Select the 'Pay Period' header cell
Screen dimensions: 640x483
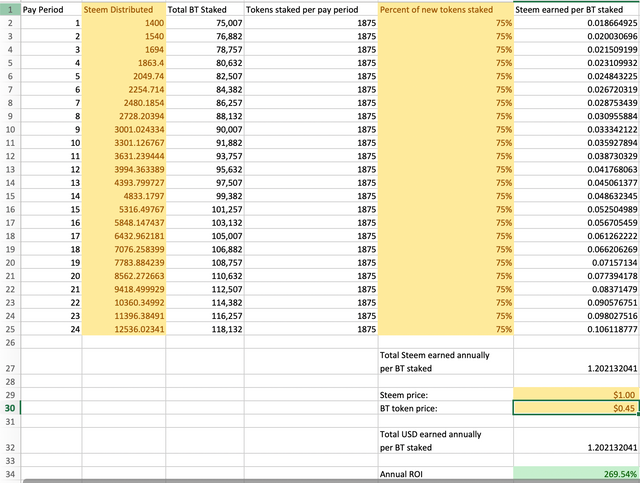click(x=51, y=9)
